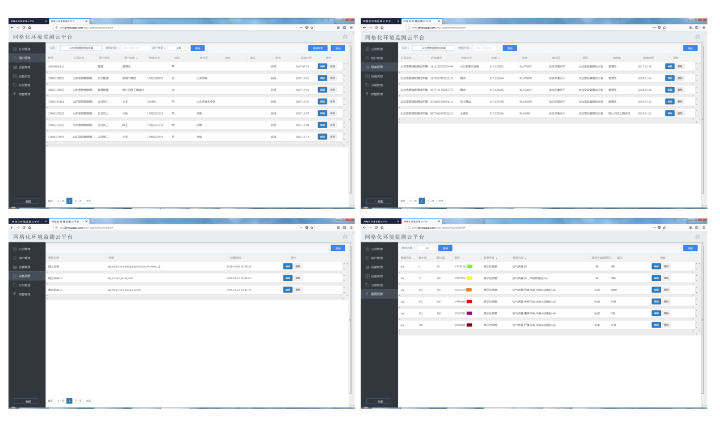720x429 pixels.
Task: Click blue edit button in first row, top-left table
Action: click(322, 66)
